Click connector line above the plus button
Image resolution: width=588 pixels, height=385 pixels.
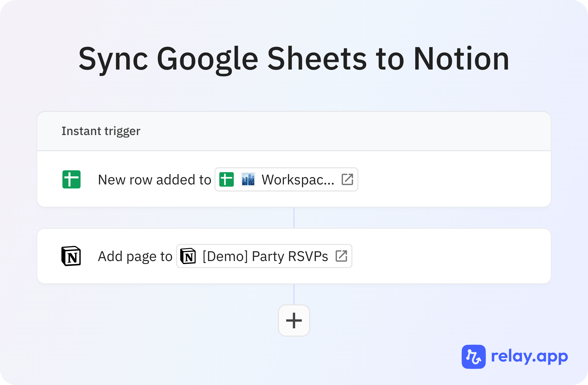(294, 294)
